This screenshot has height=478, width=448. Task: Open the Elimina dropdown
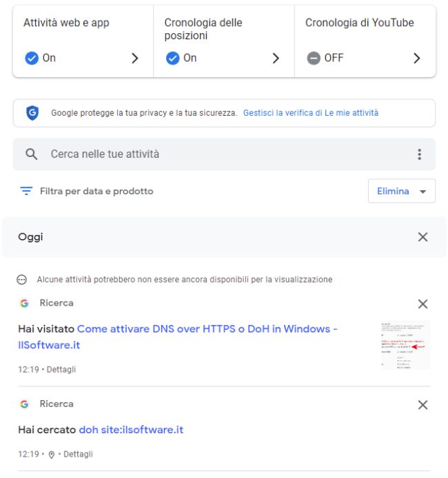pos(402,191)
